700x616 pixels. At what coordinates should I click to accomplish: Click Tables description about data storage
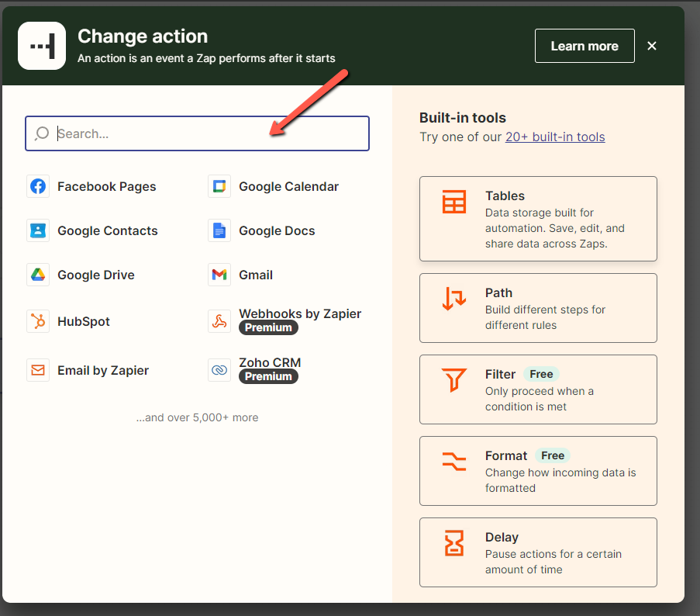[555, 228]
